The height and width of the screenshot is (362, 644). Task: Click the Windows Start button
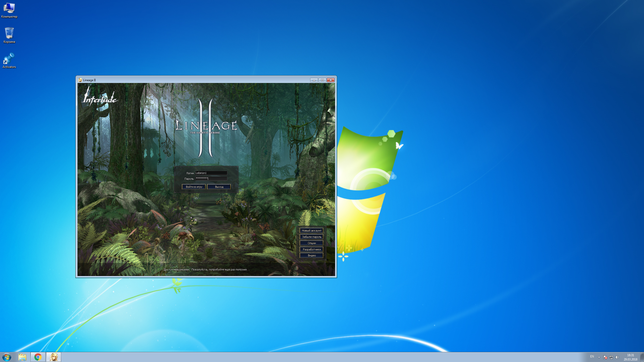[7, 357]
